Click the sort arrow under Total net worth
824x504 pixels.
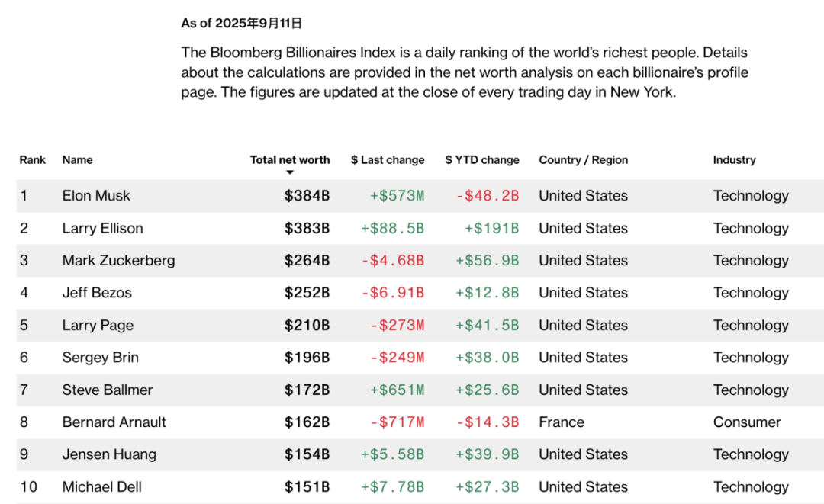(290, 173)
